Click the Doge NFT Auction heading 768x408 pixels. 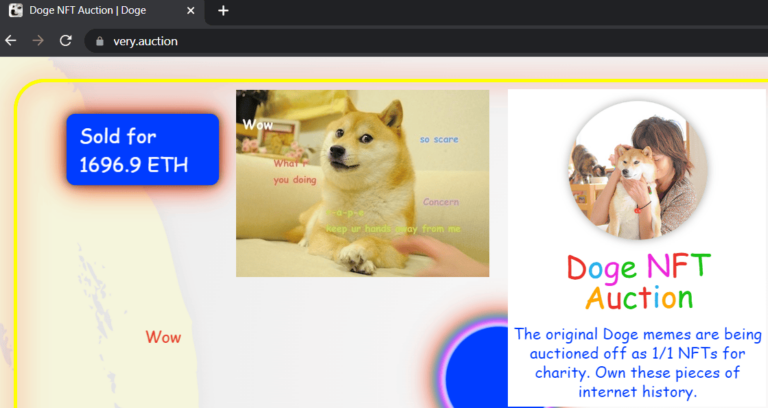[x=638, y=282]
